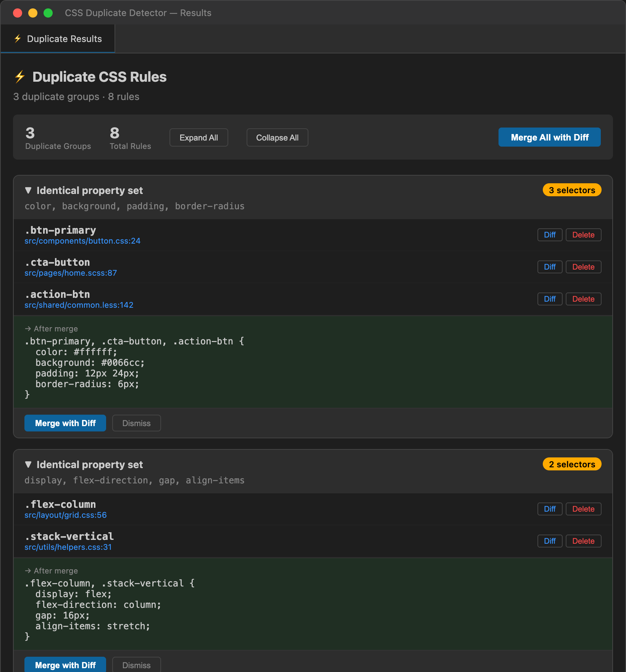
Task: Click the 2 selectors badge
Action: coord(572,464)
